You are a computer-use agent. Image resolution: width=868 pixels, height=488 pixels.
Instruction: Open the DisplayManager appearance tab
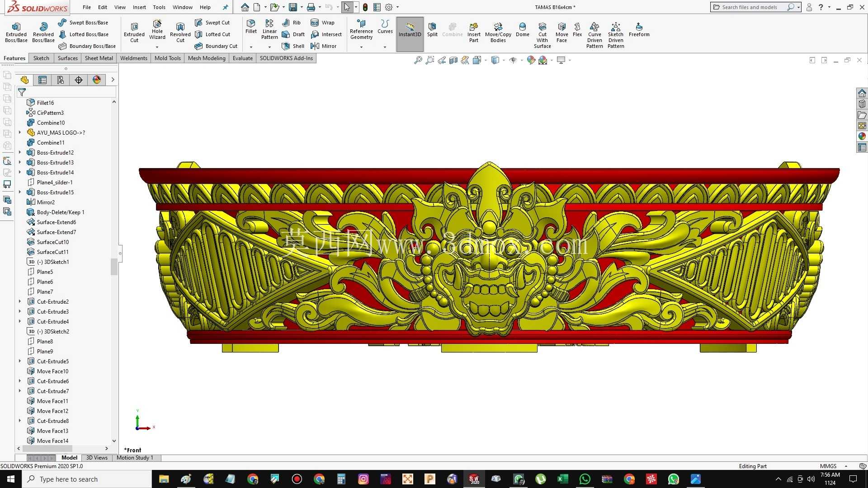(97, 80)
